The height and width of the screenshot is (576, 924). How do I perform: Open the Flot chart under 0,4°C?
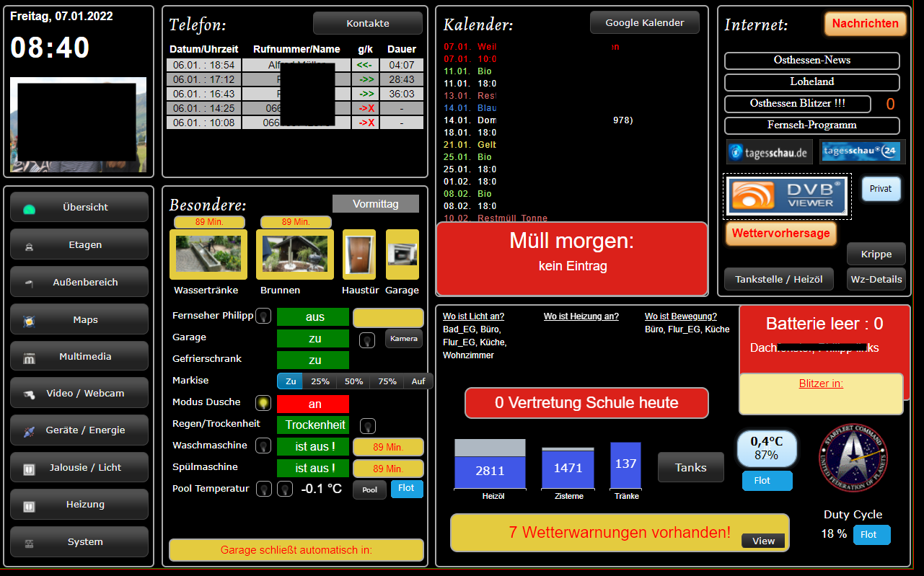[x=767, y=481]
